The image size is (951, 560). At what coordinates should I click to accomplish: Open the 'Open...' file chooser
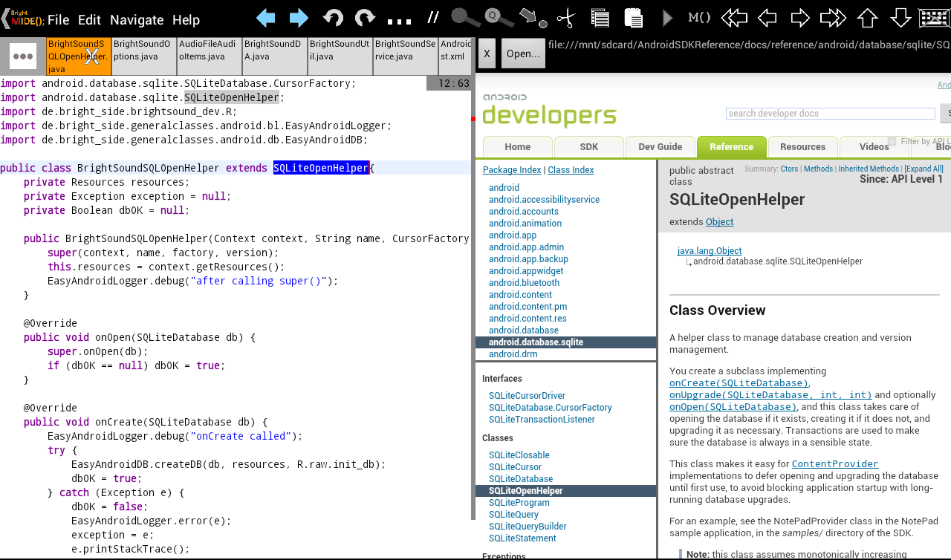click(525, 53)
